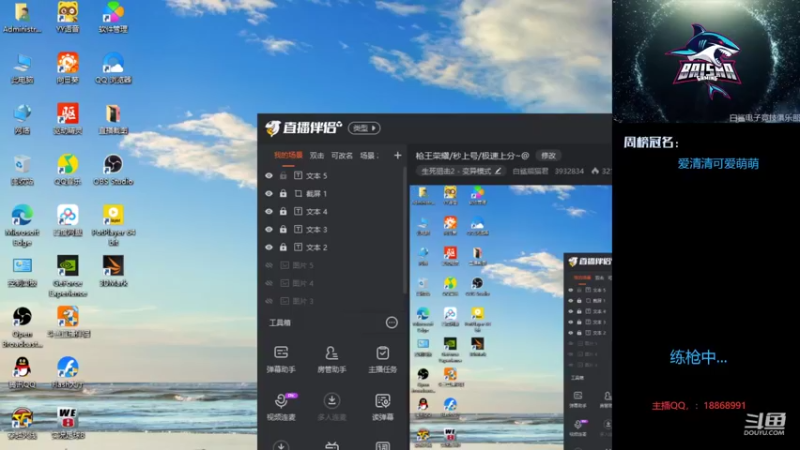The height and width of the screenshot is (450, 800).
Task: Add a new scene with the plus button
Action: tap(397, 156)
